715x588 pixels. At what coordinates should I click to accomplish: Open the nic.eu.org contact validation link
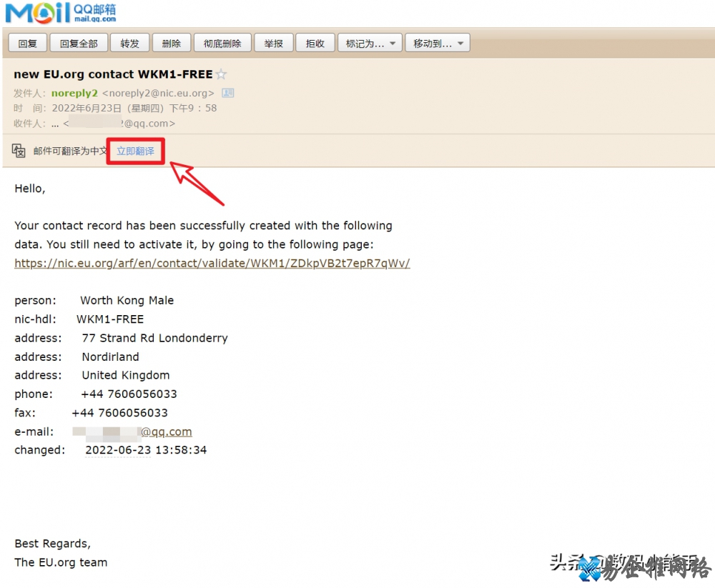click(212, 263)
